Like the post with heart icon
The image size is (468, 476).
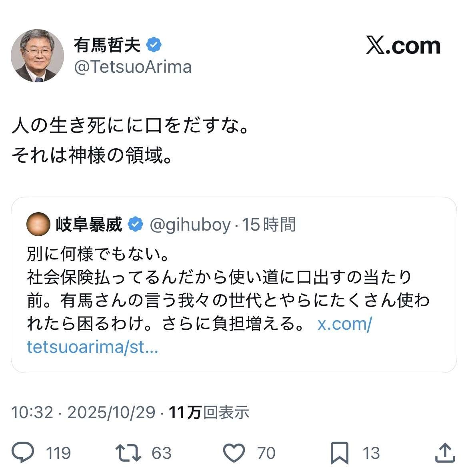point(234,453)
